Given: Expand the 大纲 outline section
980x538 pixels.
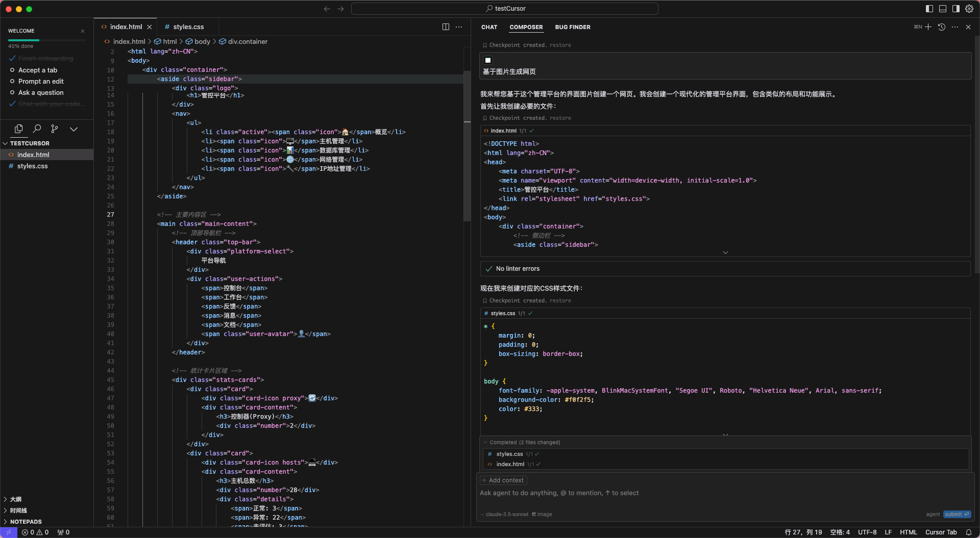Looking at the screenshot, I should click(16, 499).
